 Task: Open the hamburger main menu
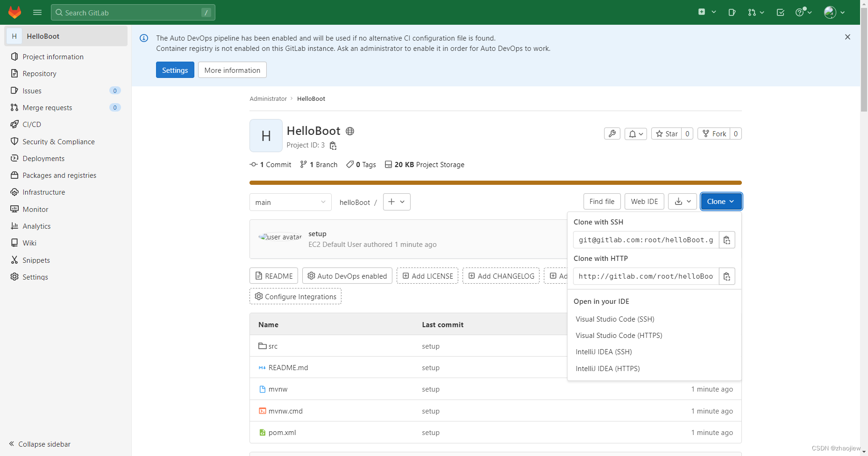(x=37, y=13)
